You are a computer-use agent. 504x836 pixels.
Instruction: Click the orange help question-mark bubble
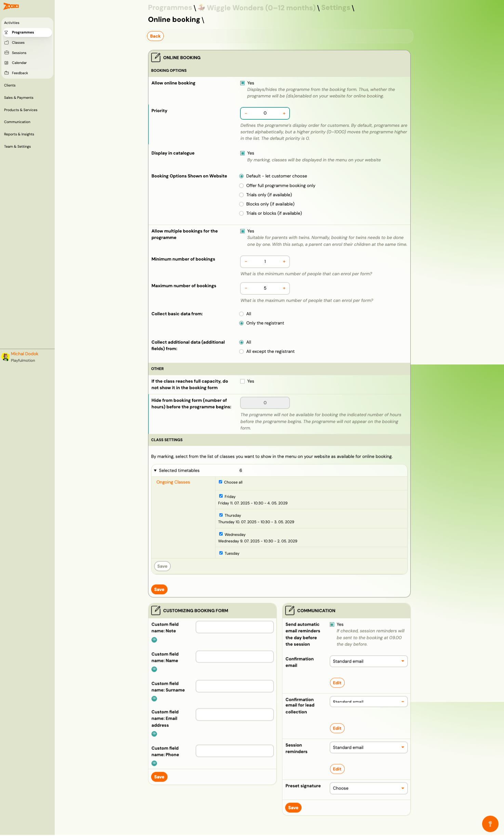(x=490, y=824)
